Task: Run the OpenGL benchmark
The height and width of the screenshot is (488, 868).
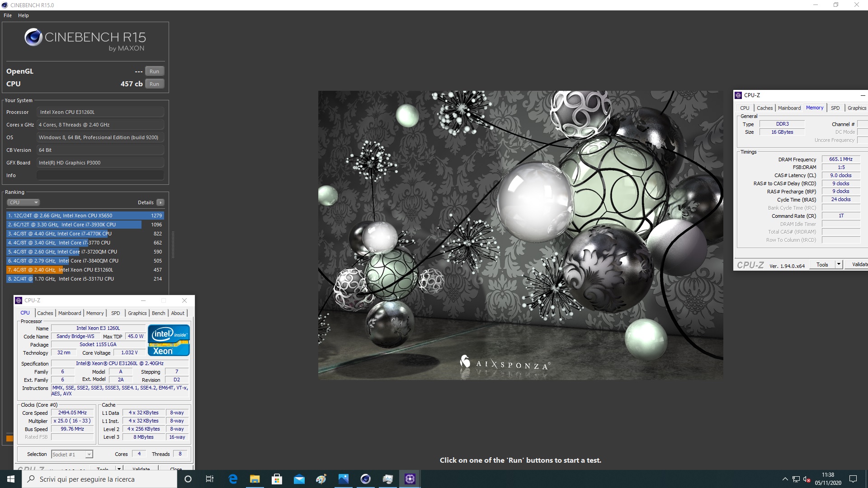Action: click(x=155, y=71)
